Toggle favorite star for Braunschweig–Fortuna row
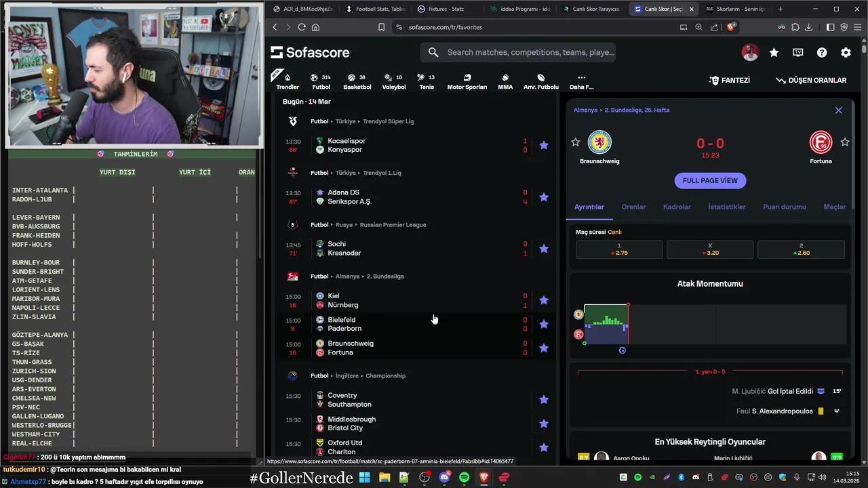 coord(544,348)
